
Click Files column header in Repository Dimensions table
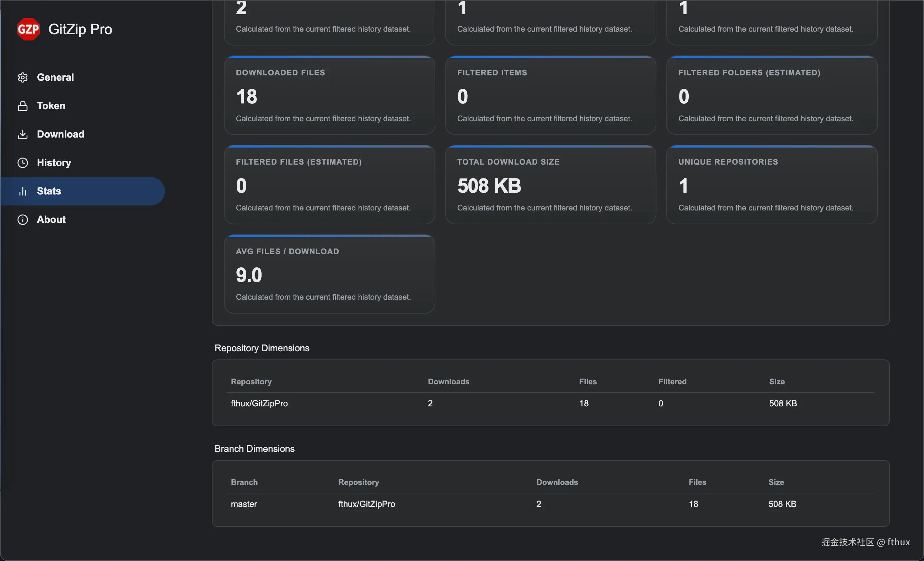click(587, 381)
